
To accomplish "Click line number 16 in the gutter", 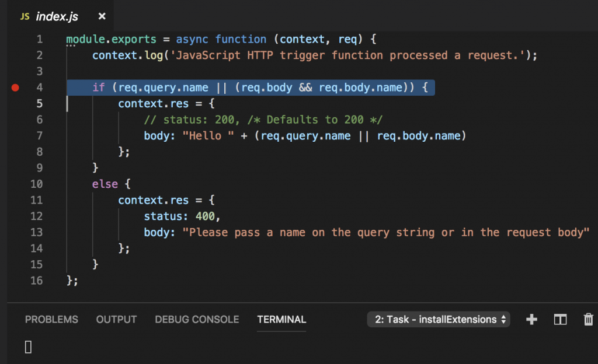I will coord(37,280).
